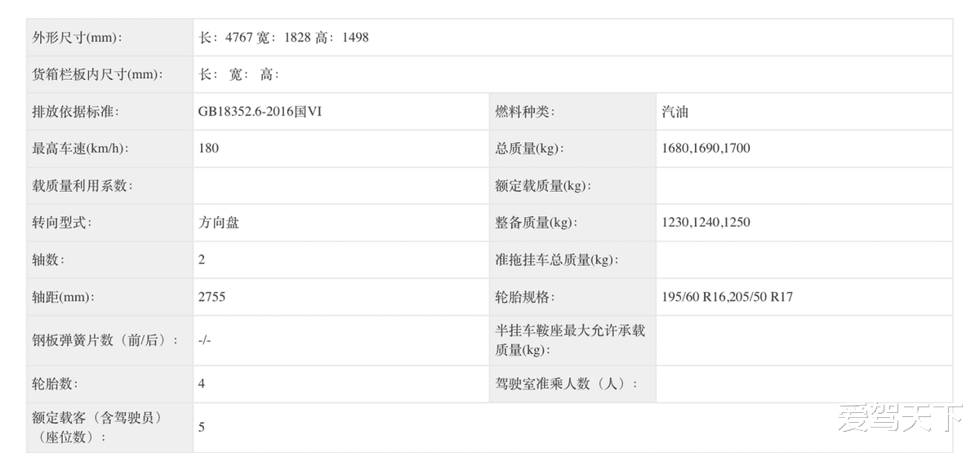Select the 长：4767 宽：1828 高：1498 value
Screen dimensions: 980x453
point(283,38)
